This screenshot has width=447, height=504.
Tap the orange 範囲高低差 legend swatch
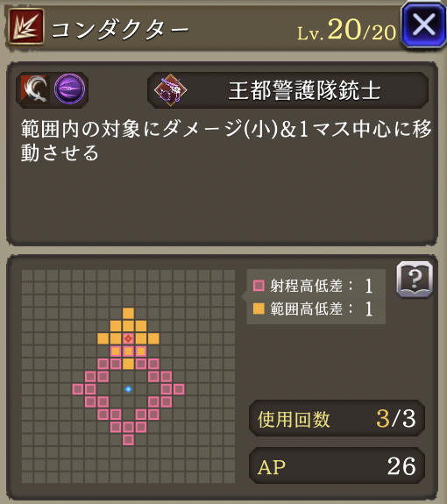[x=259, y=309]
